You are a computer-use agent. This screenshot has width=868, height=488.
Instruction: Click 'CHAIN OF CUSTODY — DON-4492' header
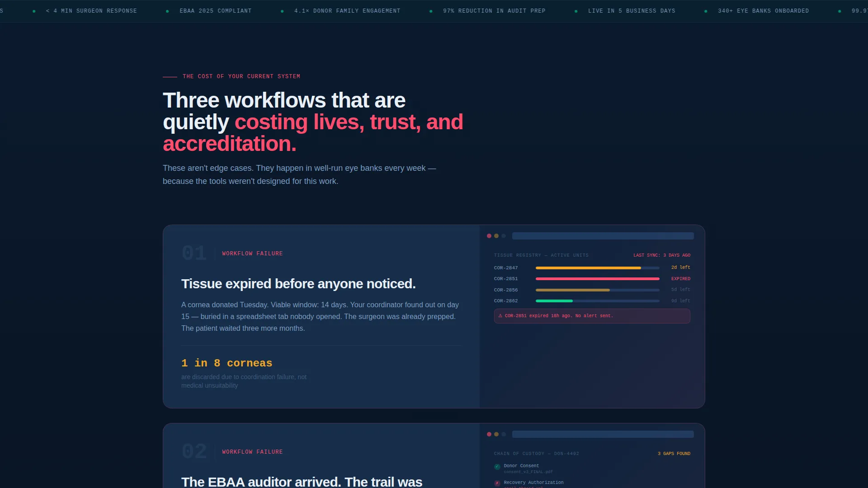point(537,454)
